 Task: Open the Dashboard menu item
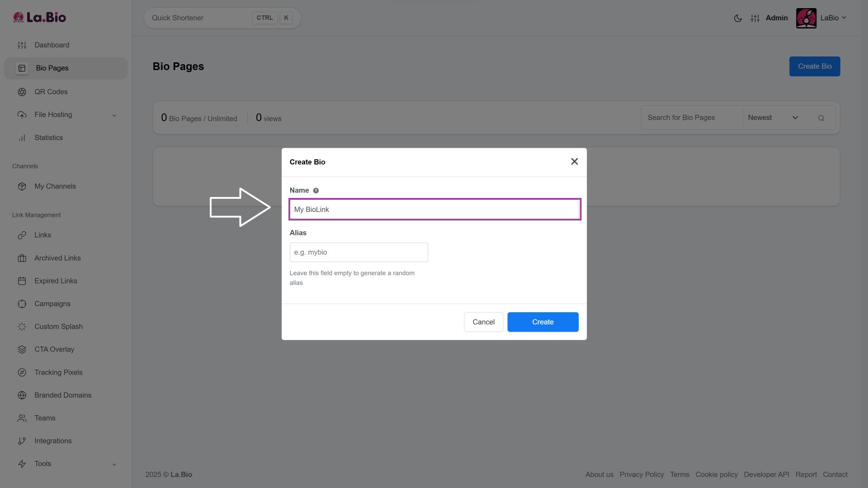[x=52, y=45]
